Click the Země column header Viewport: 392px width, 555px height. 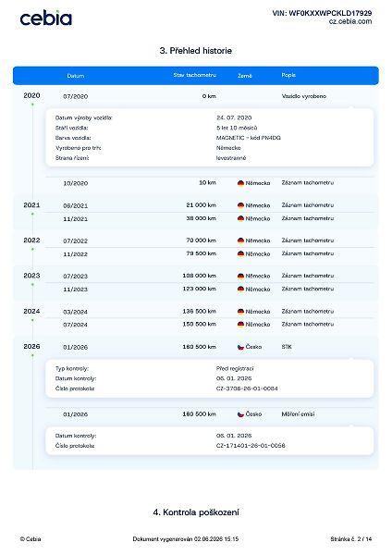click(x=244, y=76)
